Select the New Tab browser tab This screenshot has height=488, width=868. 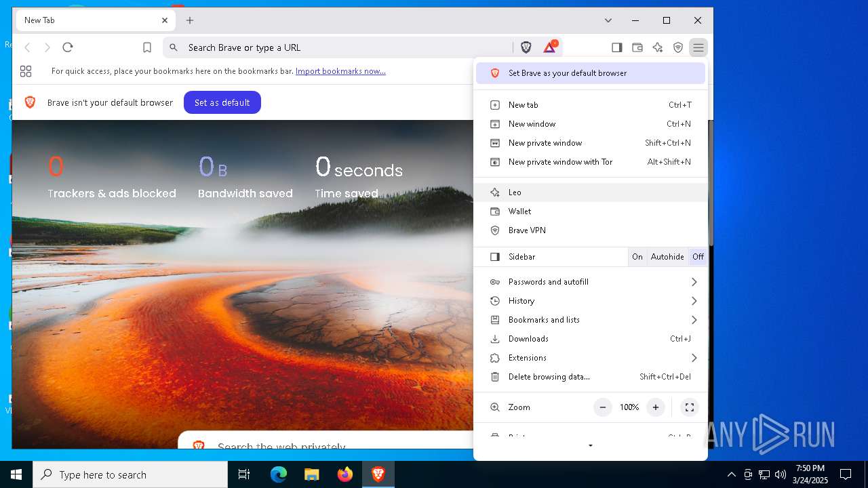[94, 20]
